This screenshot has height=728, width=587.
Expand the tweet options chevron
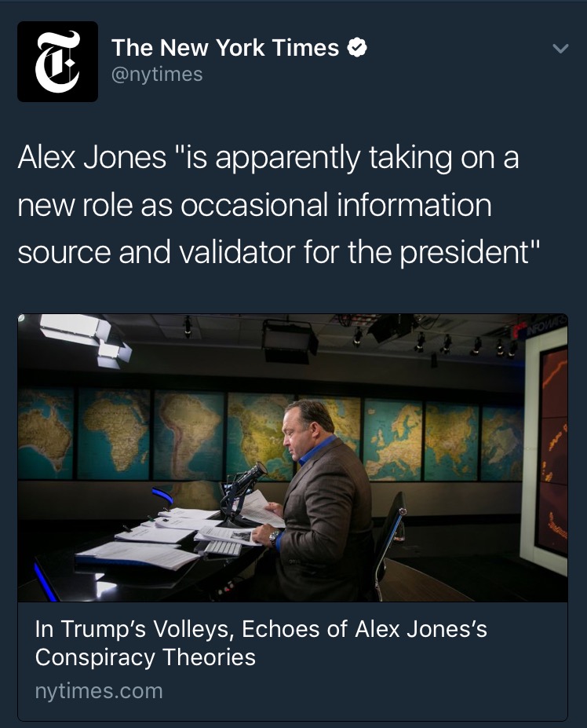(x=560, y=49)
